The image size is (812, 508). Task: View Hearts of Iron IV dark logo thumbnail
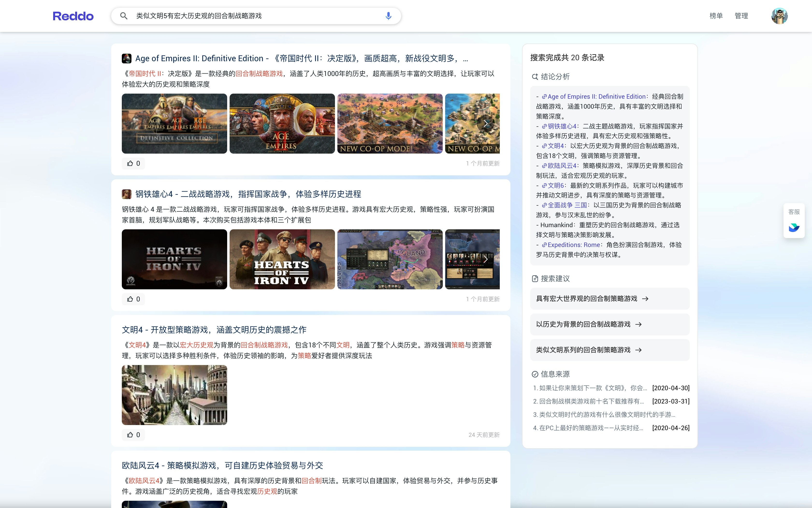point(174,259)
